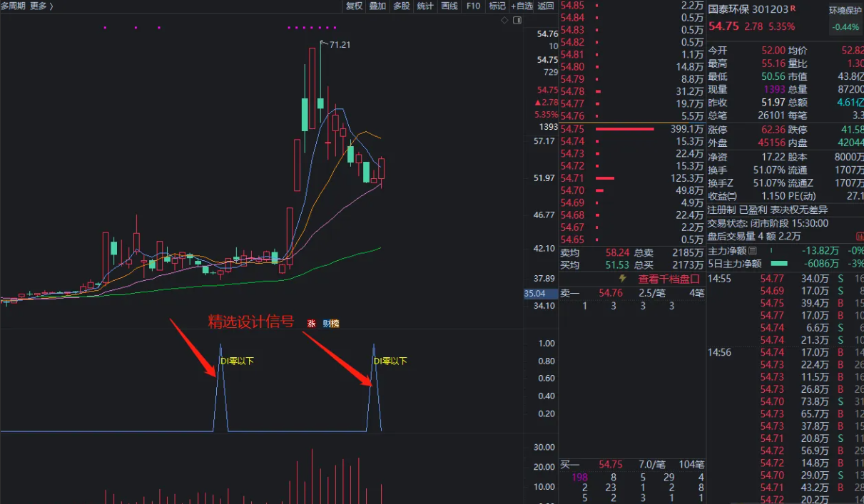Open F10 company information

tap(473, 6)
